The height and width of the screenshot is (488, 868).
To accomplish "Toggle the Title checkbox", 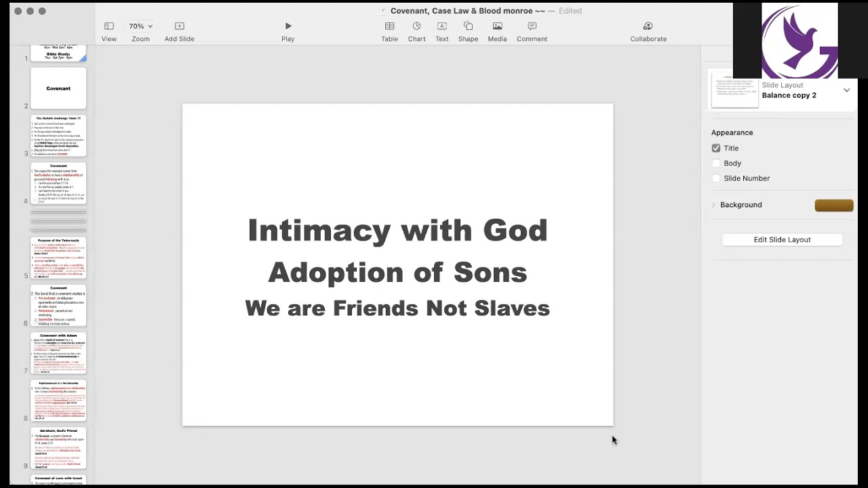I will [x=716, y=148].
